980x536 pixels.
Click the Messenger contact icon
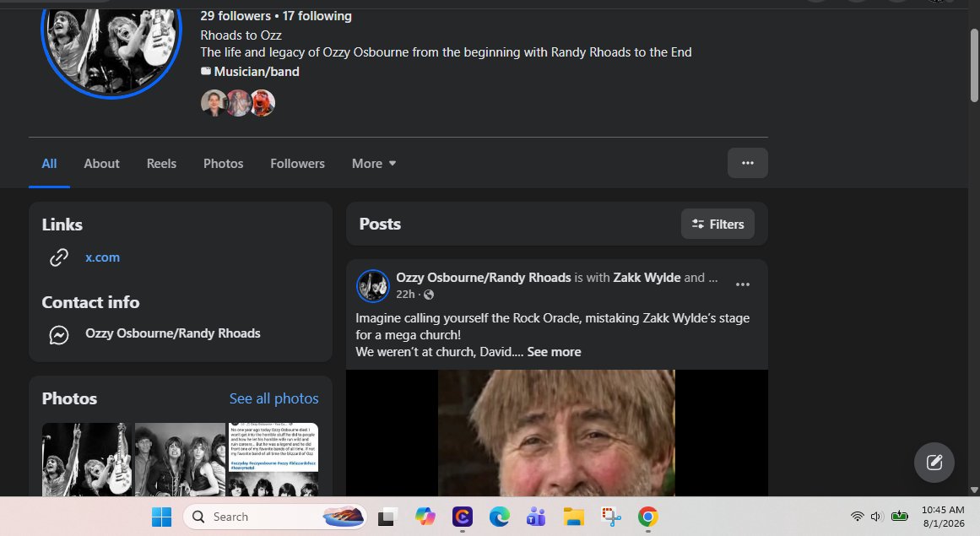59,335
